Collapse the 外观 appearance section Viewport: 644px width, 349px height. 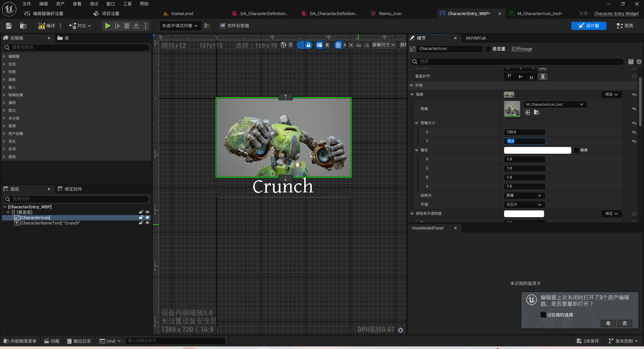[x=411, y=86]
